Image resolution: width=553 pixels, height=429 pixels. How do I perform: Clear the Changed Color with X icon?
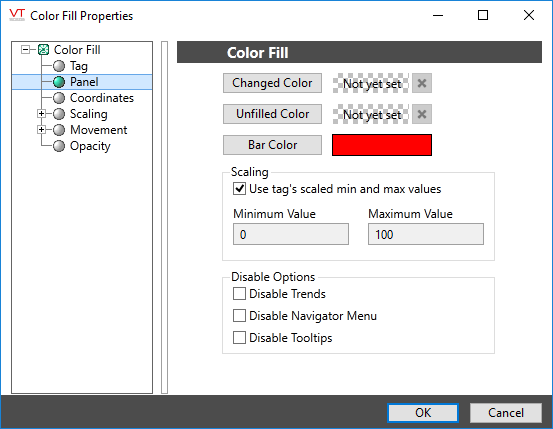(422, 83)
